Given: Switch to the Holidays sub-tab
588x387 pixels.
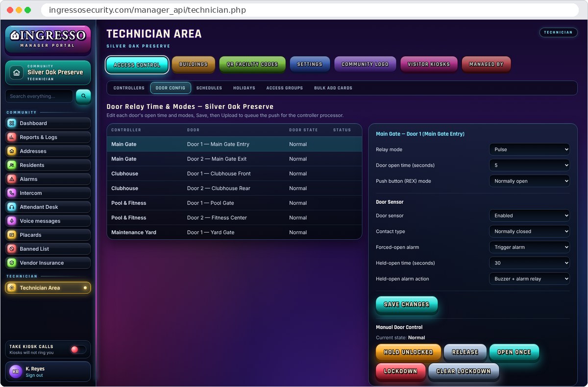Looking at the screenshot, I should point(244,88).
